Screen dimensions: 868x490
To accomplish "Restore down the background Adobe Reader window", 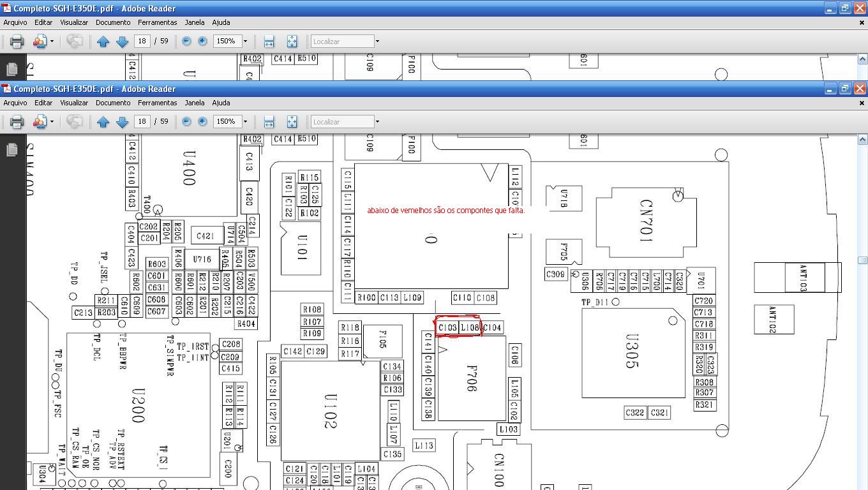I will click(844, 8).
